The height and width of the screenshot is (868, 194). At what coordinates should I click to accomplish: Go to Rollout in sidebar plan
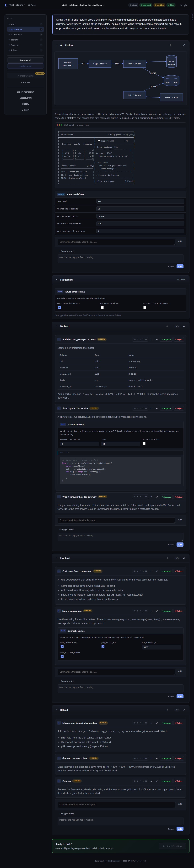tap(26, 50)
